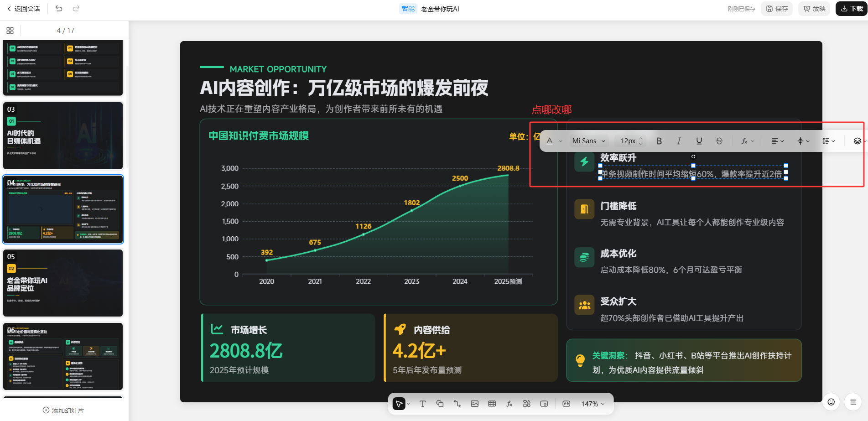Select slide 05 thumbnail 老金带你玩AI品牌定位

[63, 283]
